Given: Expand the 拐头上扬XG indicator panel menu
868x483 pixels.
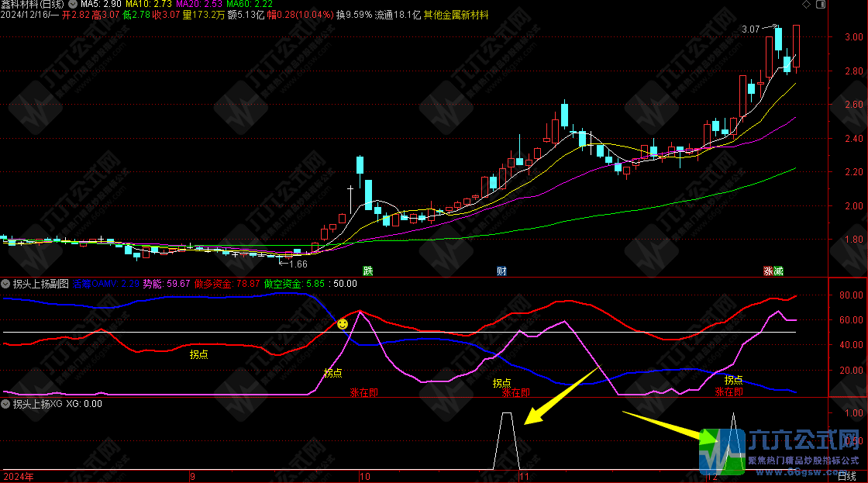Looking at the screenshot, I should click(x=5, y=404).
